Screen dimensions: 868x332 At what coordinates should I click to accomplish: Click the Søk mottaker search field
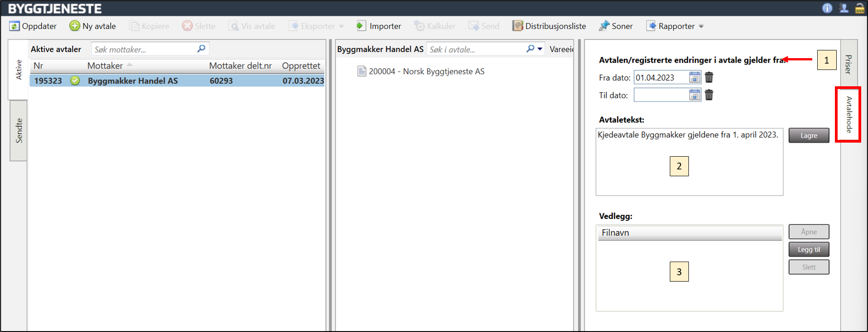point(144,50)
